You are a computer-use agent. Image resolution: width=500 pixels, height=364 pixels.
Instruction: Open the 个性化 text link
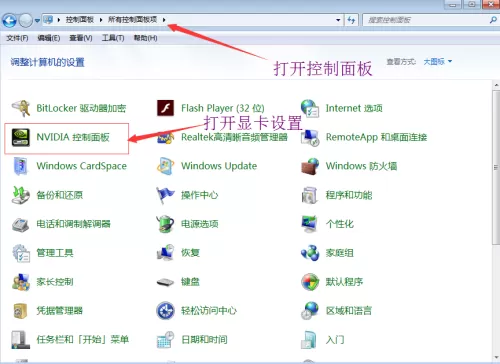pyautogui.click(x=340, y=224)
